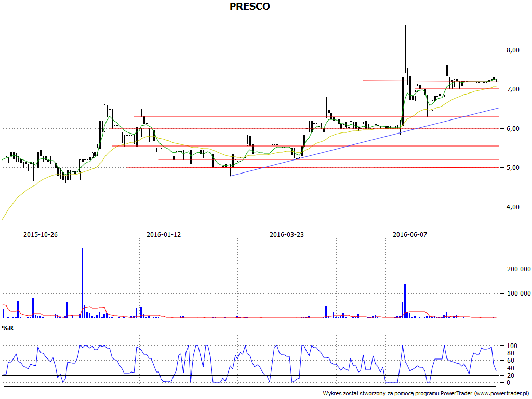Click the 0 level on %R axis
Image resolution: width=532 pixels, height=399 pixels.
click(508, 383)
